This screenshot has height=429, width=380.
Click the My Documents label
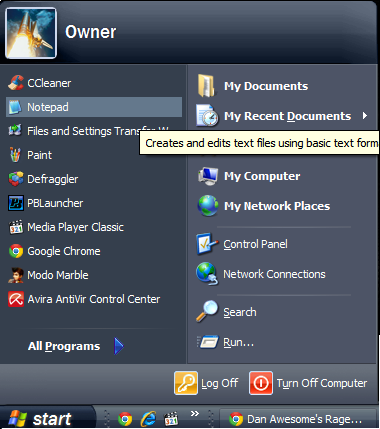click(x=266, y=86)
